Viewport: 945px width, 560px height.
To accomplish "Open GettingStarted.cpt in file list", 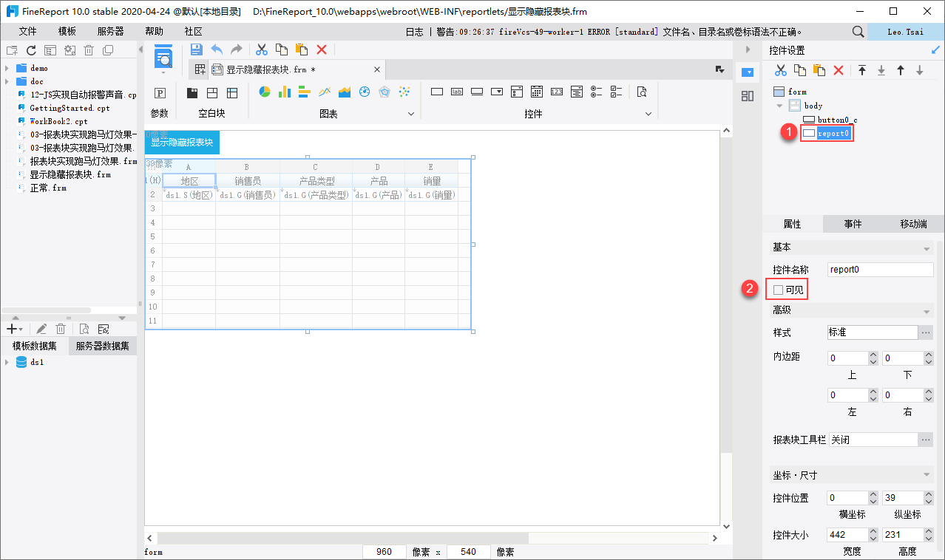I will point(70,108).
